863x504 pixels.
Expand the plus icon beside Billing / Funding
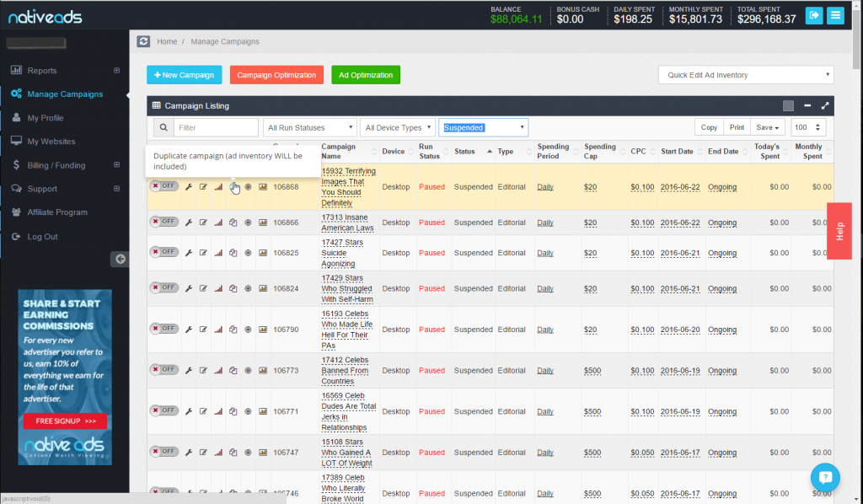116,164
